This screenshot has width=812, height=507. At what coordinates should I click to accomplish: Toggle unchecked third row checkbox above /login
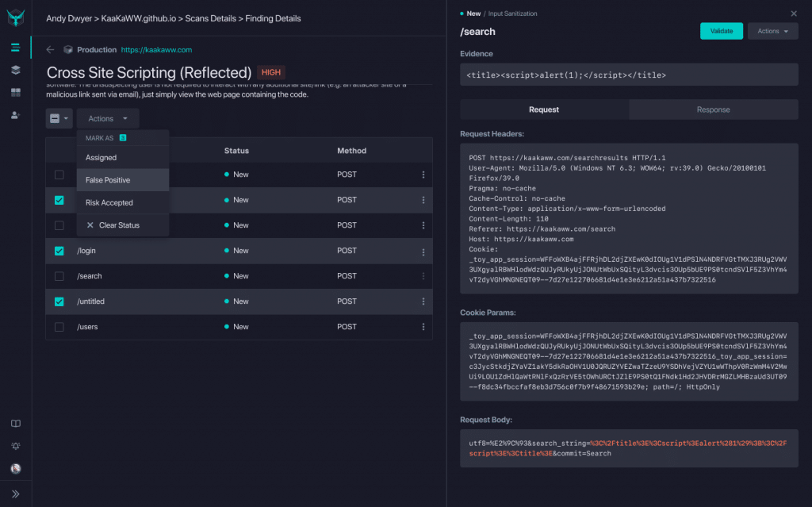[59, 225]
